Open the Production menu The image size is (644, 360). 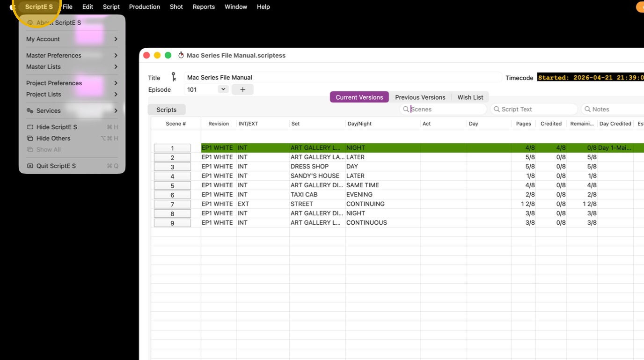(x=145, y=7)
